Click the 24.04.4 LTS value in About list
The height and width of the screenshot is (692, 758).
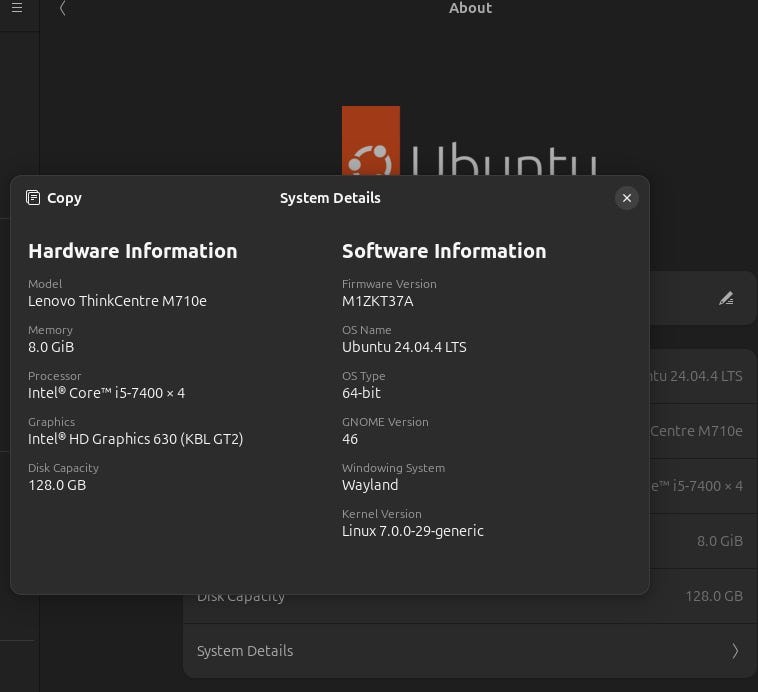(697, 376)
